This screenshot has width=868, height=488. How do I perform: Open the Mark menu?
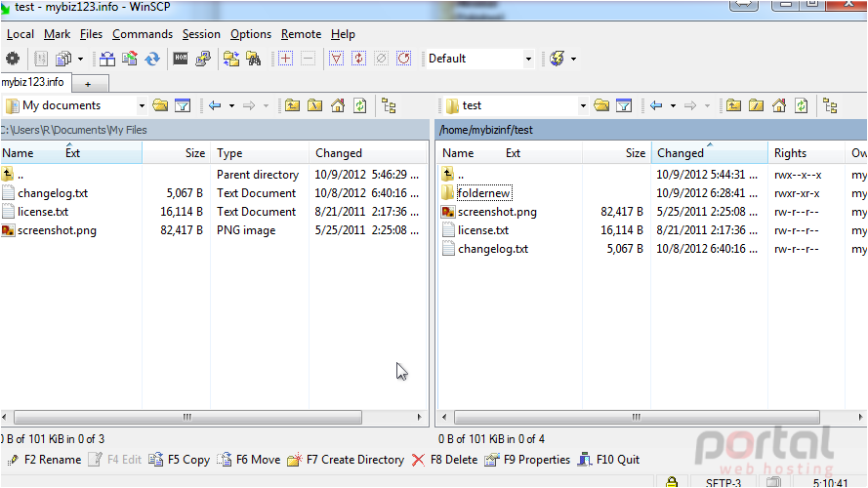pos(57,34)
